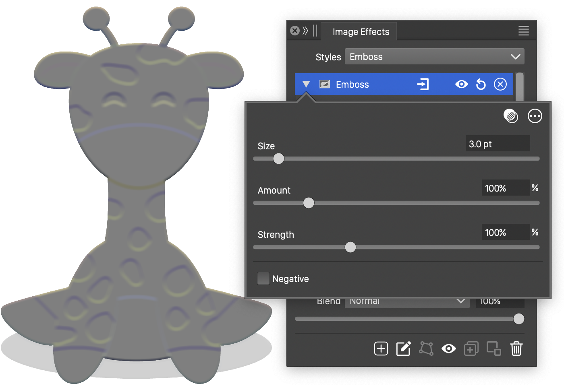Open the Blend mode Normal dropdown

click(x=407, y=302)
